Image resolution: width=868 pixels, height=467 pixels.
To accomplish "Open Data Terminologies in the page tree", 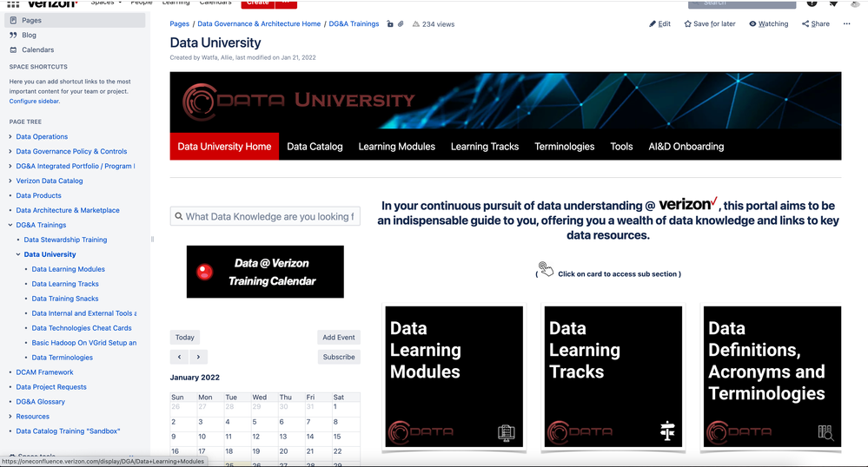I will pyautogui.click(x=62, y=358).
